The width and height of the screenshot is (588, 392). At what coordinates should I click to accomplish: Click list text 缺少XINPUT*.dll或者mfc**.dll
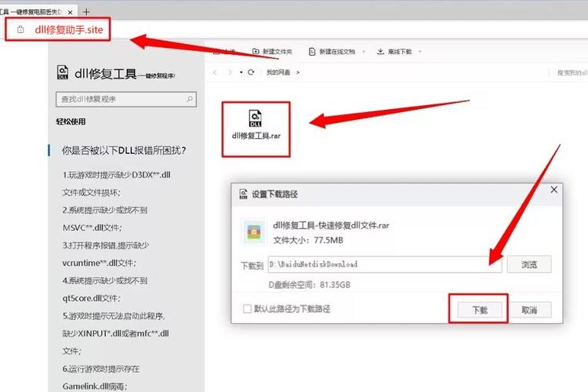(x=115, y=333)
